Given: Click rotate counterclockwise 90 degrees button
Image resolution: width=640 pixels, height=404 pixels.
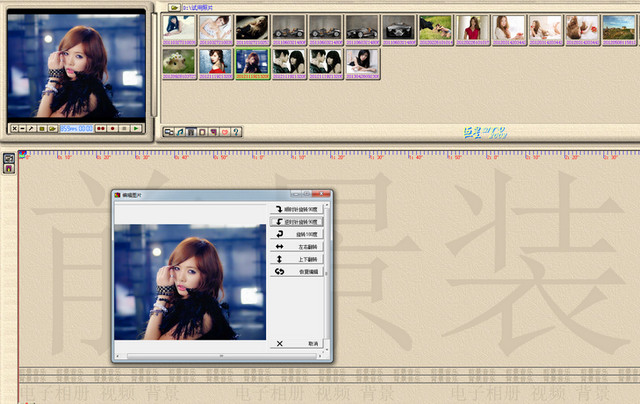Looking at the screenshot, I should point(296,221).
